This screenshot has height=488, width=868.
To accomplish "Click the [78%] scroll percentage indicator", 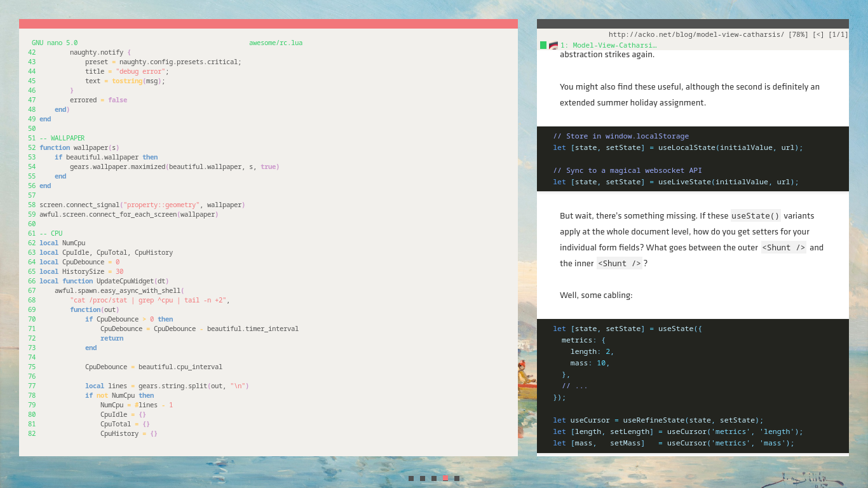I will pyautogui.click(x=798, y=34).
